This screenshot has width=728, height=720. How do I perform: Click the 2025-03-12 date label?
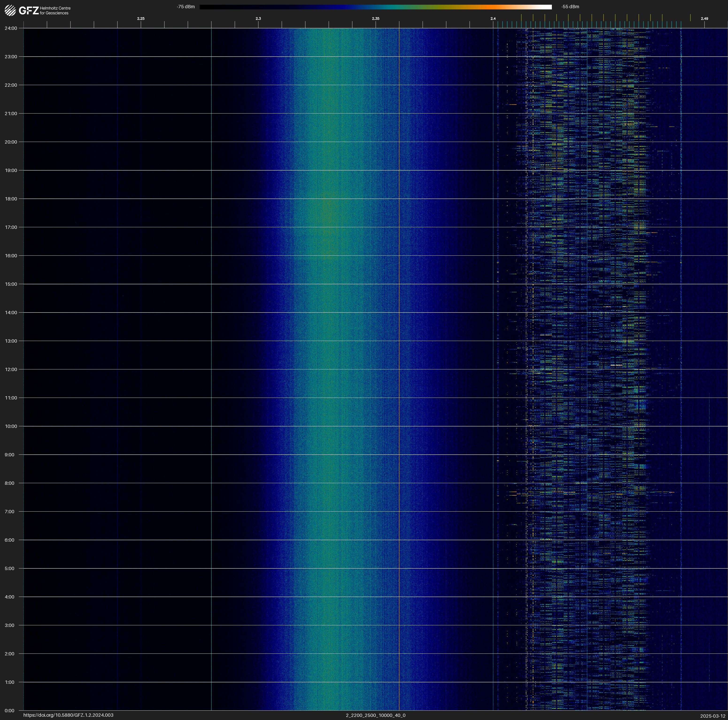tap(713, 716)
